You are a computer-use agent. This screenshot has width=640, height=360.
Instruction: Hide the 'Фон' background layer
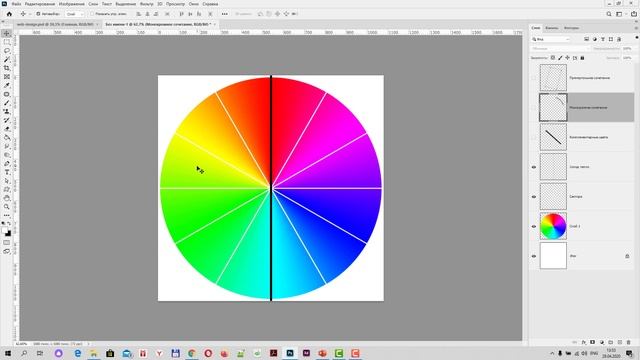coord(533,256)
